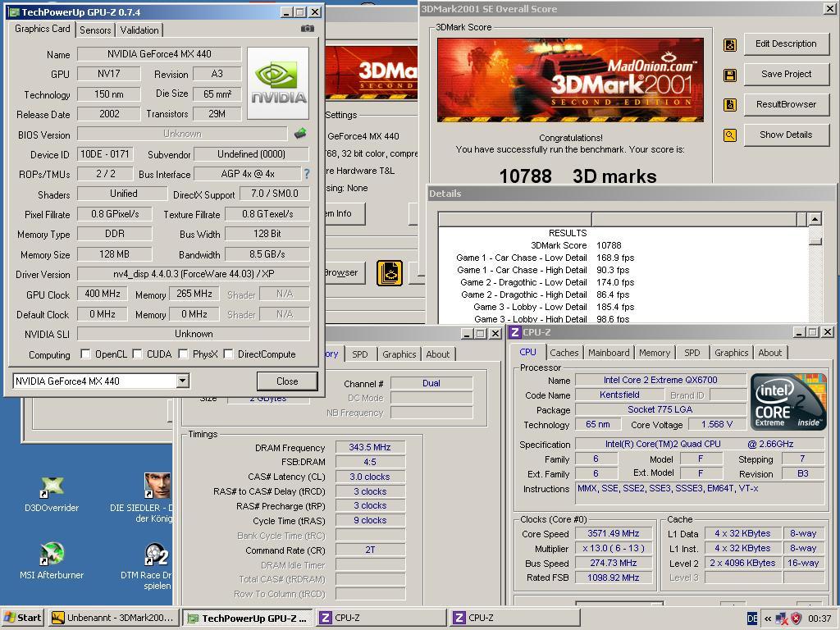Click the red shield tray icon

(797, 619)
